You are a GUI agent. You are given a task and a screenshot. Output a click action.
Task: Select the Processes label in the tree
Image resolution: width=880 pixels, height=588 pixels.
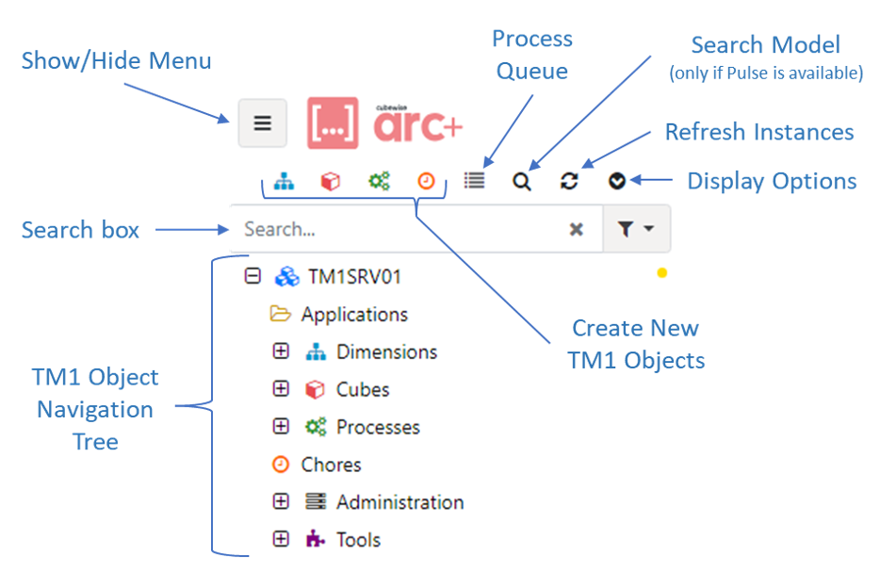tap(378, 427)
